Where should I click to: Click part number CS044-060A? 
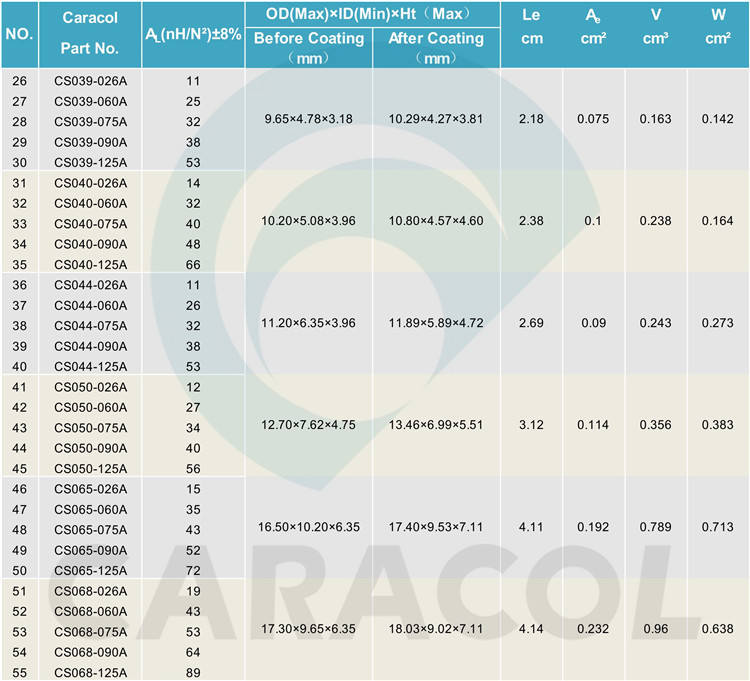[x=90, y=306]
